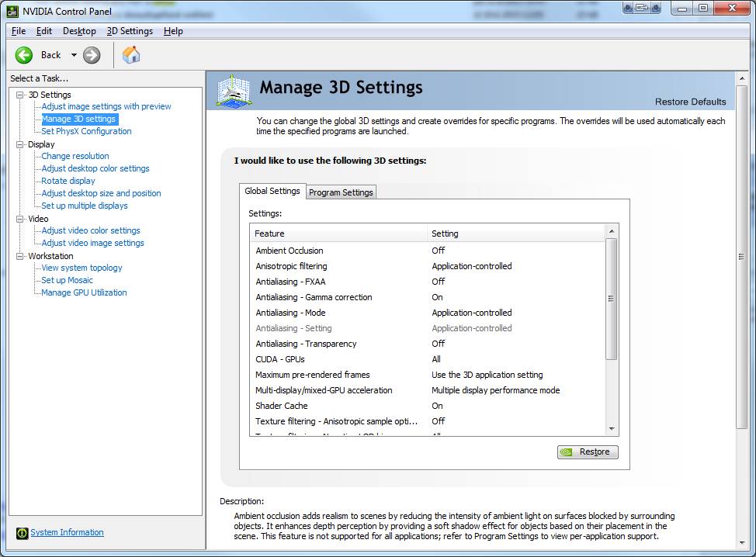Click the settings list scroll up arrow
The image size is (756, 557).
pos(612,231)
